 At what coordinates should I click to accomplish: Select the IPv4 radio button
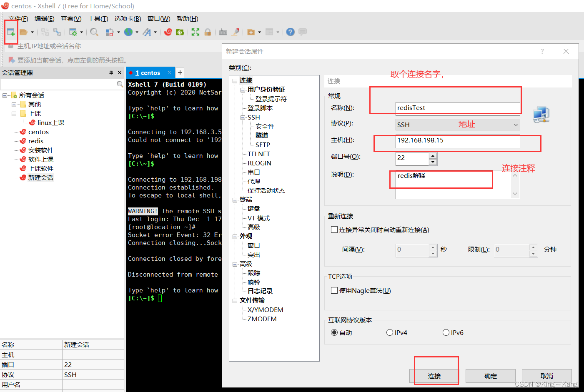coord(390,332)
